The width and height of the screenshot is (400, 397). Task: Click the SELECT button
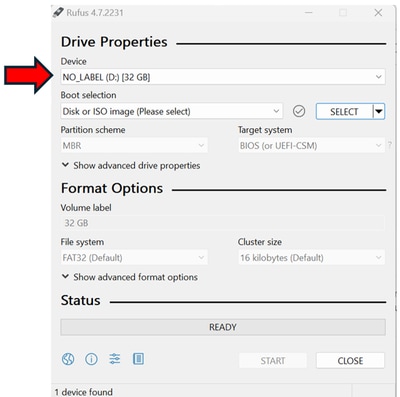coord(344,111)
